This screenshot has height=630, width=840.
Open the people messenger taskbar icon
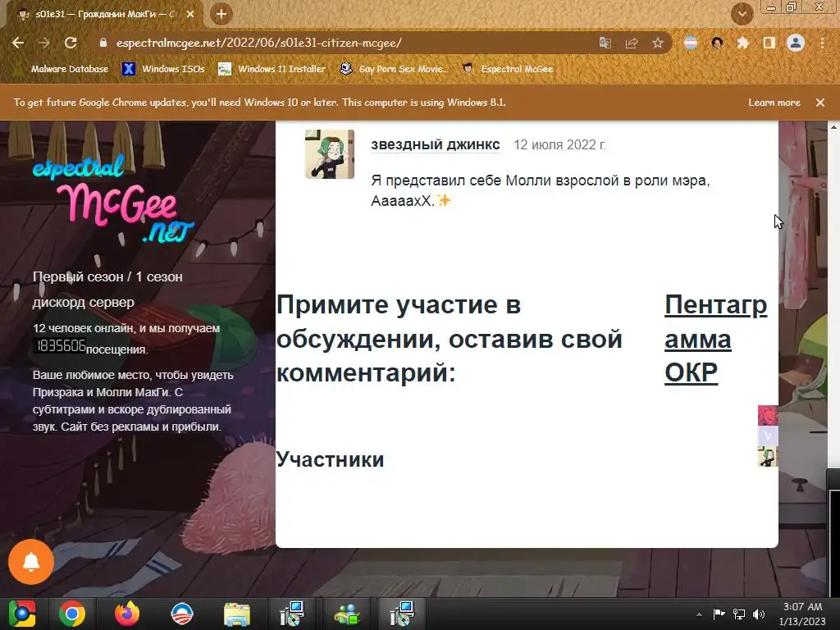(x=347, y=614)
